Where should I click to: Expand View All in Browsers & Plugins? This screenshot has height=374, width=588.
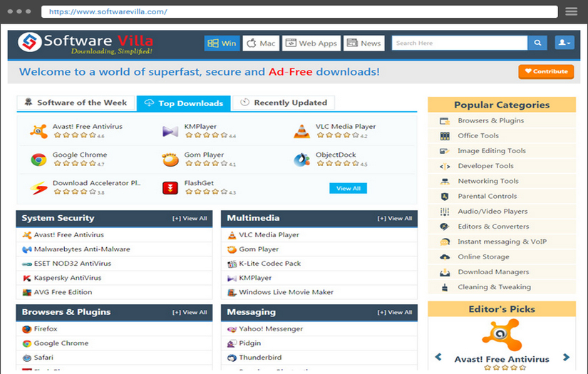pyautogui.click(x=190, y=313)
